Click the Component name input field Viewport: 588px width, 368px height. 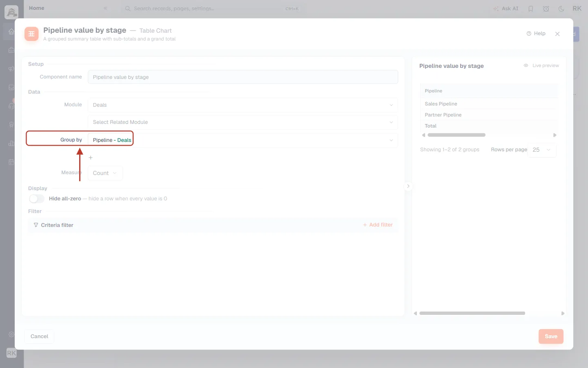(243, 77)
